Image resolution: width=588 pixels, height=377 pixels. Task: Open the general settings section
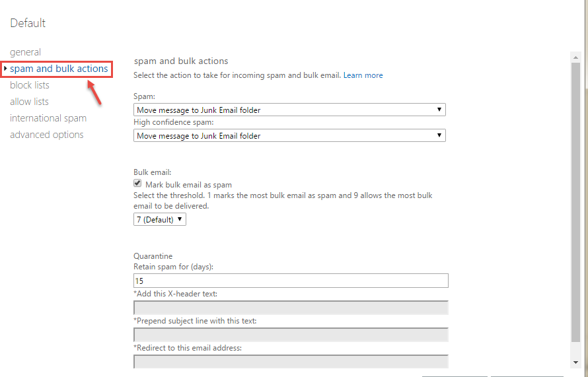tap(25, 52)
